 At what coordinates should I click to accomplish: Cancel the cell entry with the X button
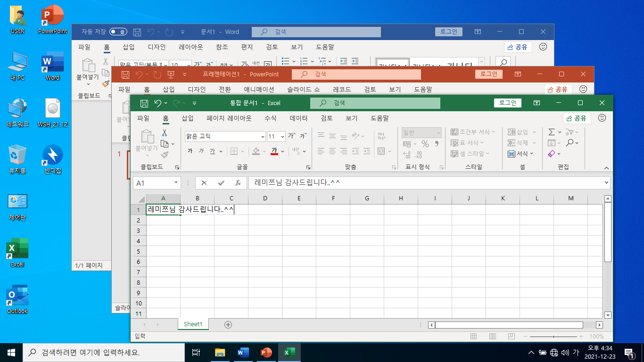204,183
